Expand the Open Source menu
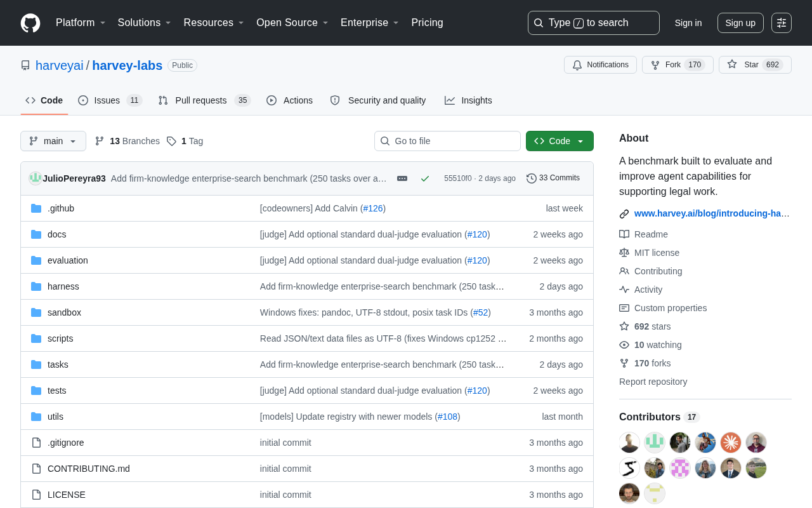 (x=292, y=23)
